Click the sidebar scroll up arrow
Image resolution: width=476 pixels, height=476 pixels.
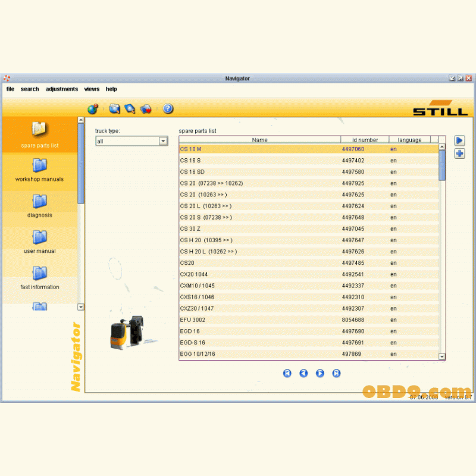click(81, 120)
